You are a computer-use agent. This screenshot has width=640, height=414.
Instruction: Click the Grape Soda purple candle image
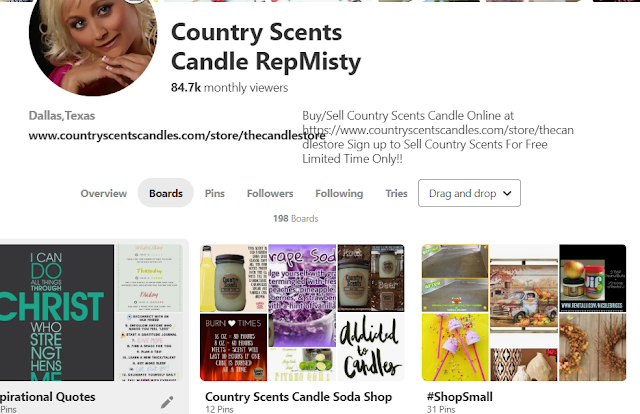[302, 296]
